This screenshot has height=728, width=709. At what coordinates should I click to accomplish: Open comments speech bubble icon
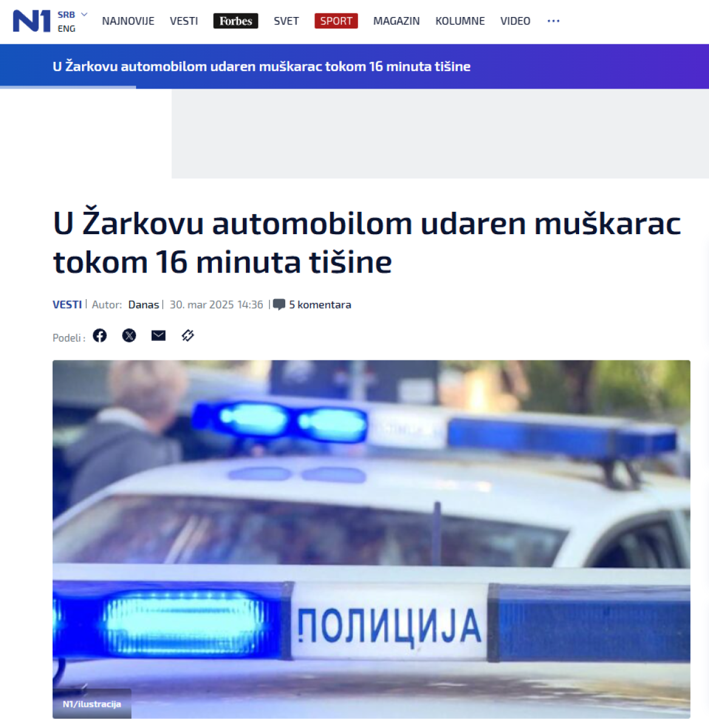[279, 305]
